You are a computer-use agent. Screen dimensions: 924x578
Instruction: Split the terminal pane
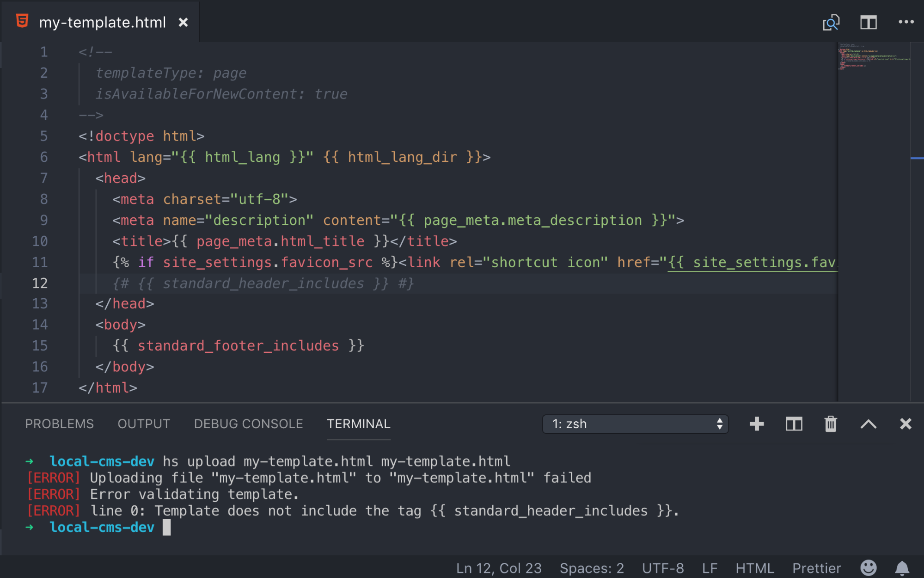793,424
